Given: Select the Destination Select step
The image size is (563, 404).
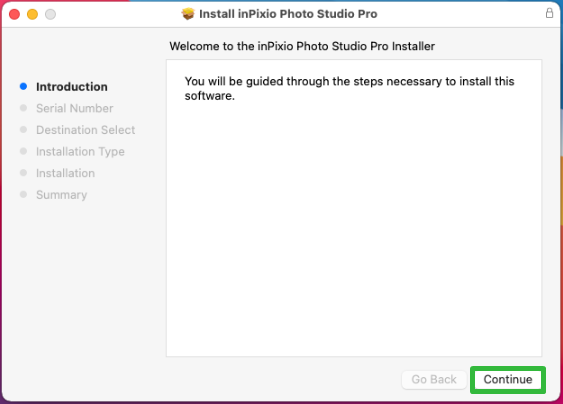Looking at the screenshot, I should 85,130.
